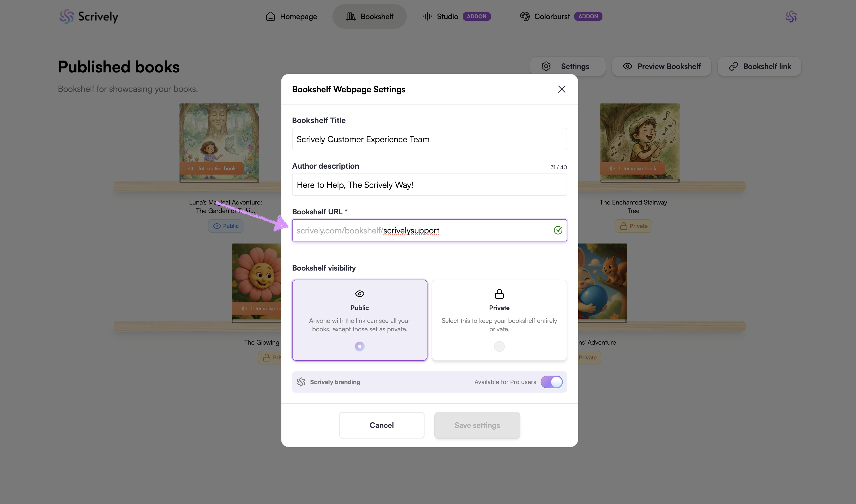Toggle the Scrively branding switch
This screenshot has width=856, height=504.
point(551,382)
